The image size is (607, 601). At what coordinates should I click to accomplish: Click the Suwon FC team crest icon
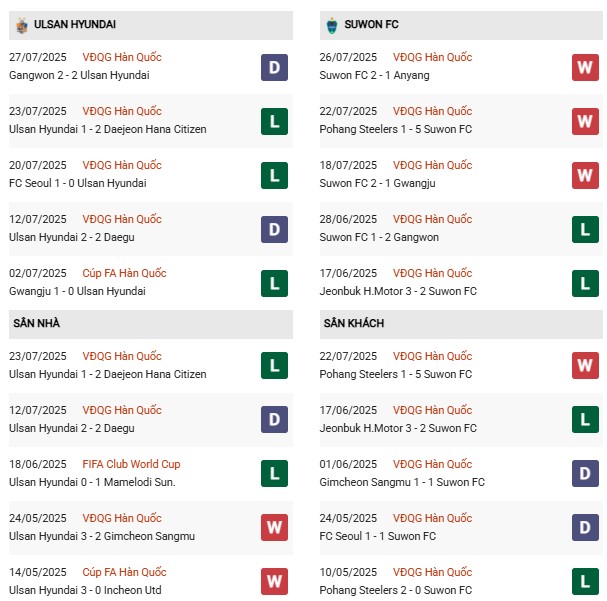[x=331, y=24]
